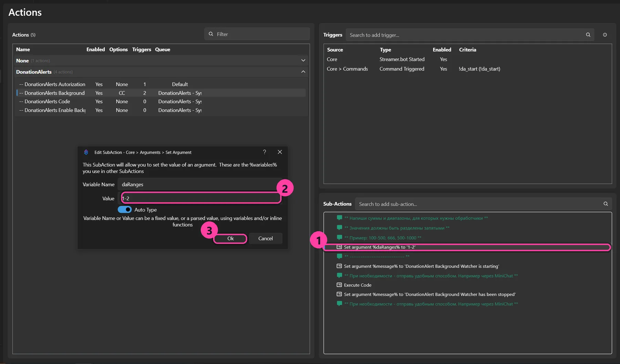Click the Type column header in Triggers
The width and height of the screenshot is (620, 364).
(385, 50)
